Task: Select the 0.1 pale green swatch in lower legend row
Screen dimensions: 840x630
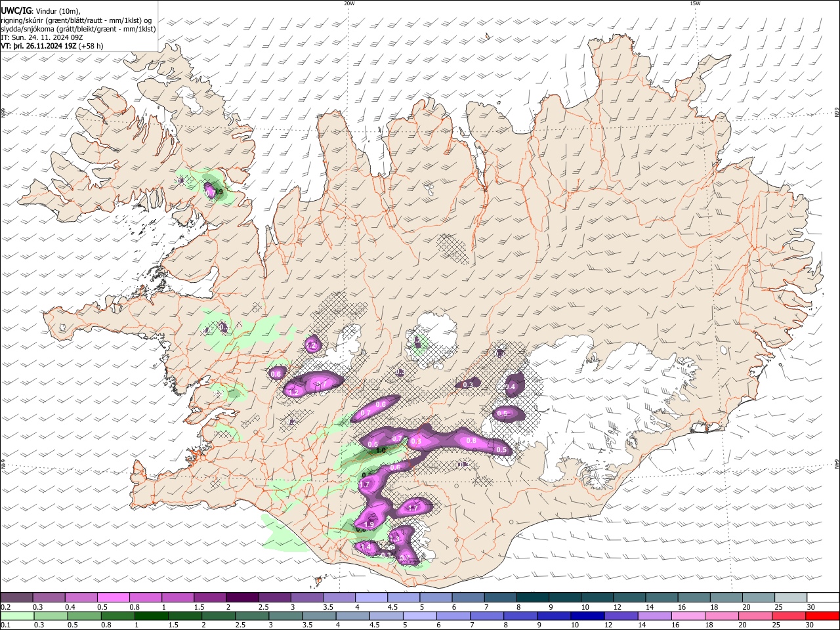Action: point(17,616)
